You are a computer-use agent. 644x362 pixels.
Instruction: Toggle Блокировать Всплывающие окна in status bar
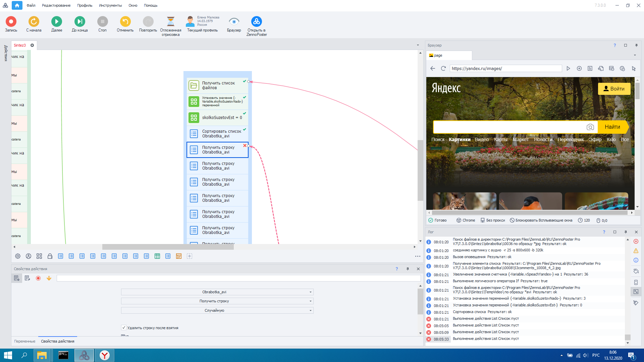[541, 220]
